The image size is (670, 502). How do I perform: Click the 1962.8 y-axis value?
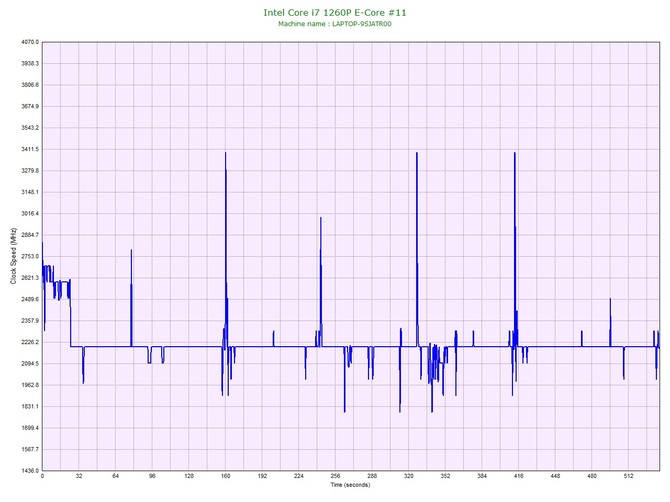pos(30,385)
